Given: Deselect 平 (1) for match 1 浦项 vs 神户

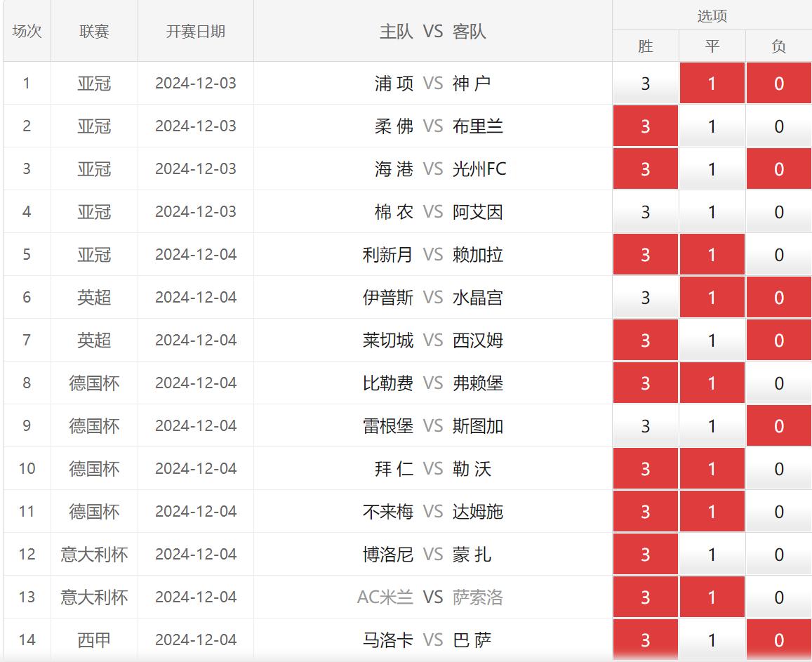Looking at the screenshot, I should [x=712, y=84].
